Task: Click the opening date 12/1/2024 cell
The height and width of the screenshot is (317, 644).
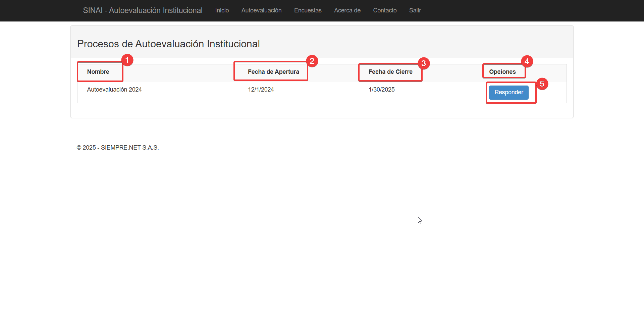Action: pos(261,90)
